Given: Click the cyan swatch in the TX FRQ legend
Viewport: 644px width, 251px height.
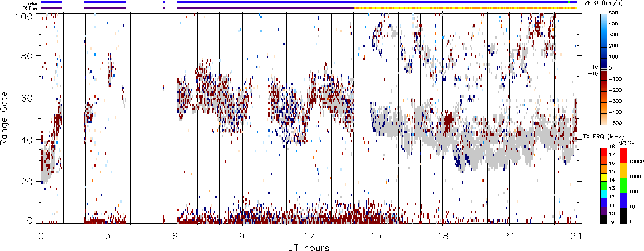Looking at the screenshot, I should point(604,194).
